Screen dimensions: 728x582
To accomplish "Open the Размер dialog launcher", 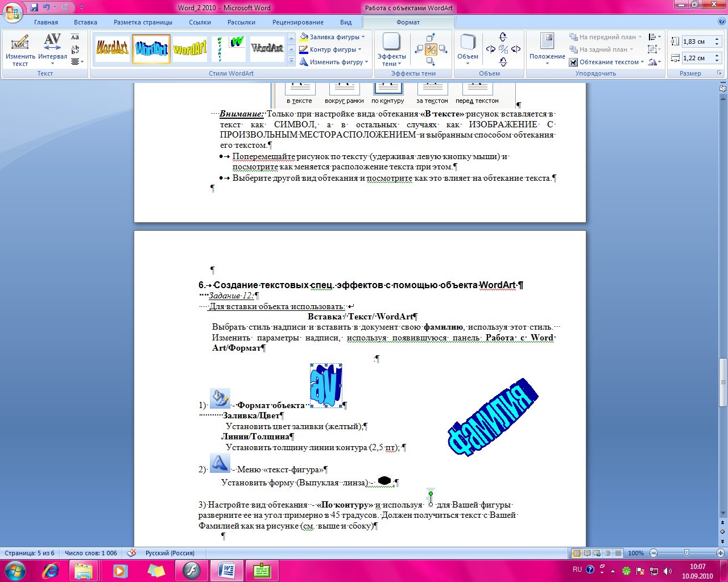I will (x=719, y=73).
